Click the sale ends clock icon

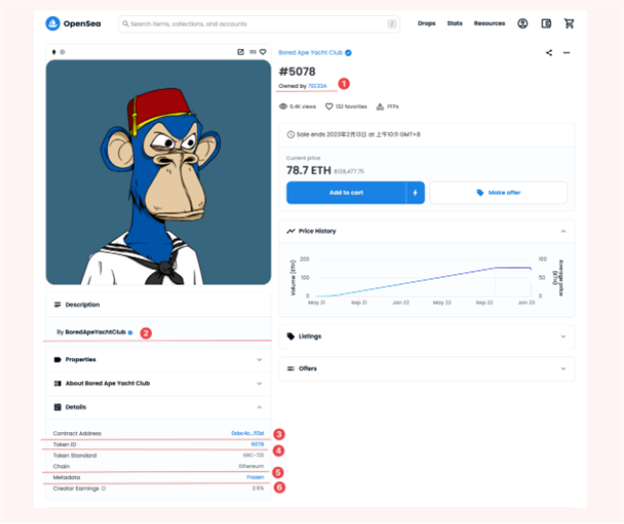click(291, 134)
